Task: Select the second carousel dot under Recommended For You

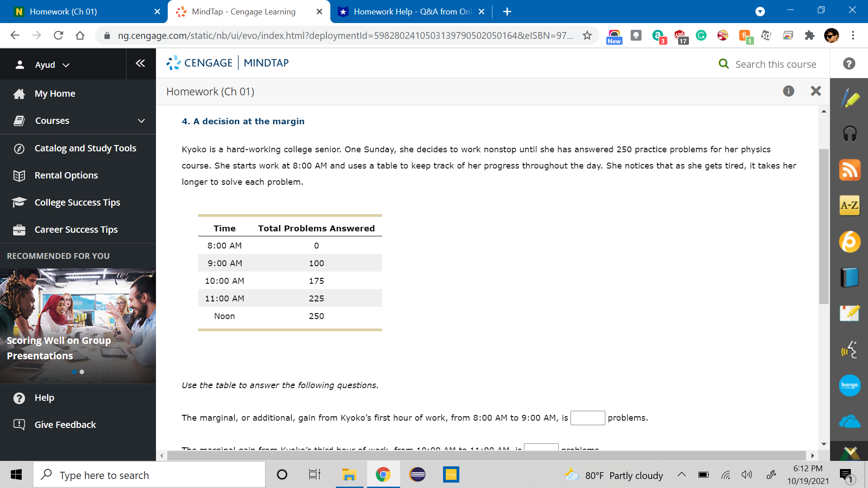Action: click(x=82, y=372)
